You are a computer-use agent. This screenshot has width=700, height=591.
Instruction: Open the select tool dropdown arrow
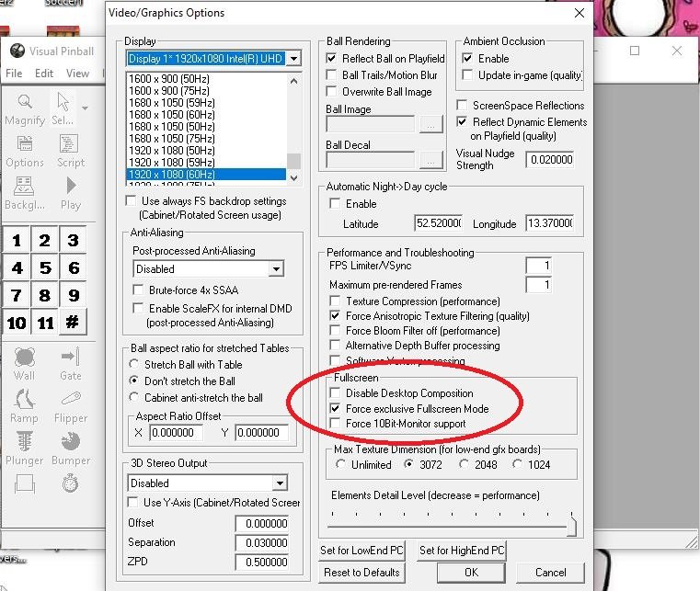(x=85, y=108)
